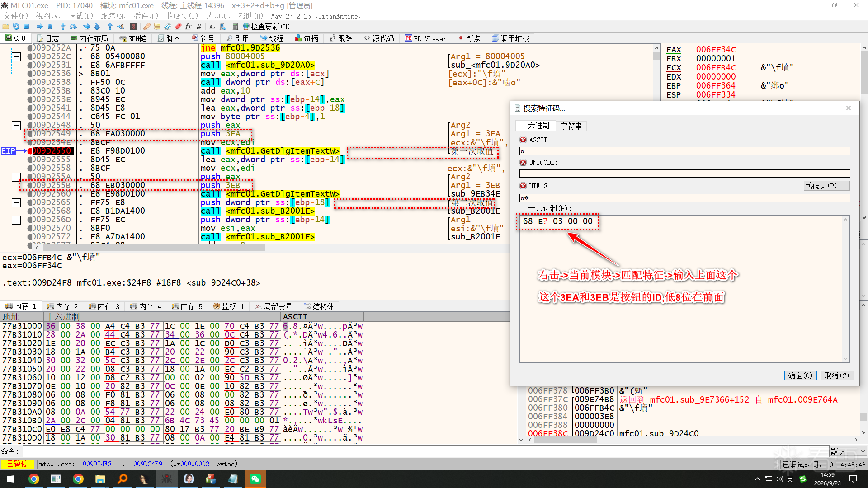Viewport: 868px width, 488px height.
Task: Click the Scylla S plugin icon
Action: click(x=134, y=27)
